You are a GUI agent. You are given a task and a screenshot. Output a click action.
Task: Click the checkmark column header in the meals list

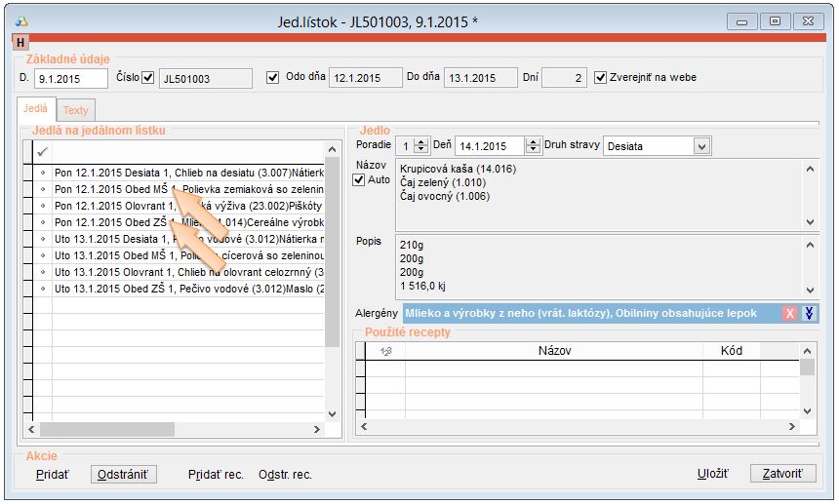(x=42, y=152)
